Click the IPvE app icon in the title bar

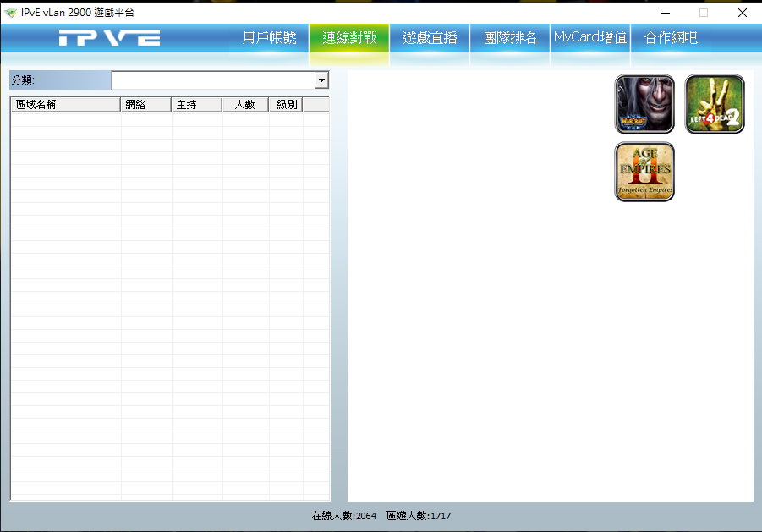(x=11, y=13)
